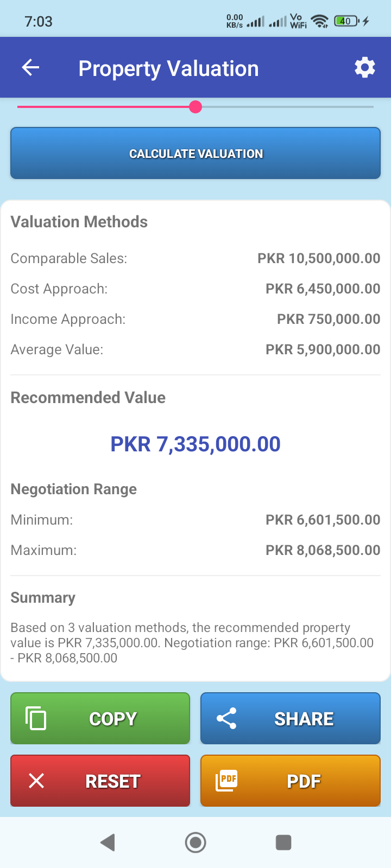Tap the share icon on blue button
The width and height of the screenshot is (391, 868).
click(x=226, y=718)
